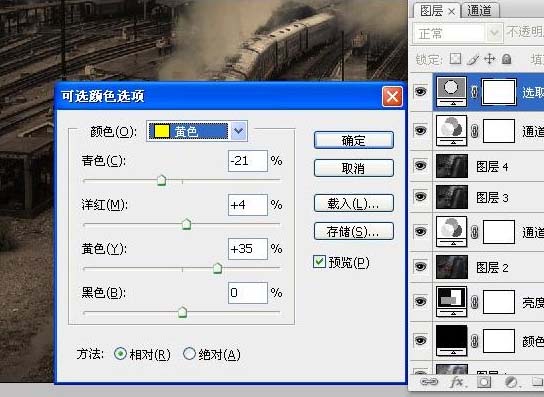The height and width of the screenshot is (397, 544).
Task: Click the 洋红(M) field showing +4
Action: tap(248, 205)
